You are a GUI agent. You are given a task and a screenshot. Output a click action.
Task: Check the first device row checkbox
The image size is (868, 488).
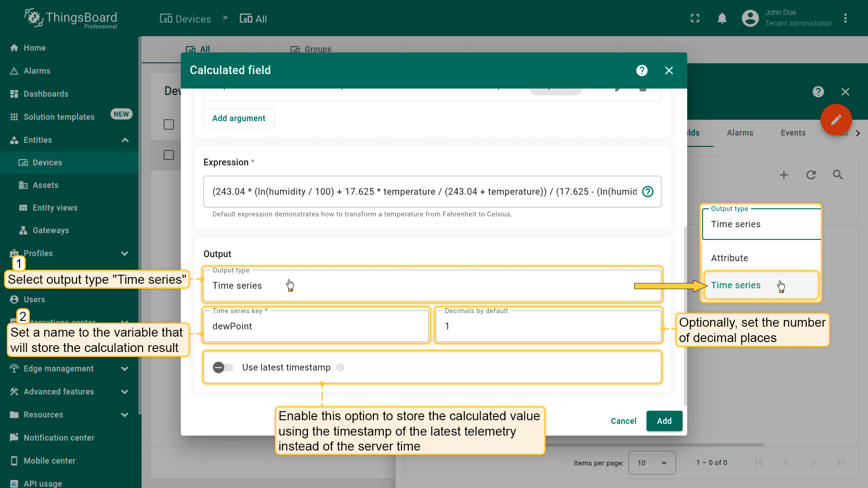click(x=169, y=125)
